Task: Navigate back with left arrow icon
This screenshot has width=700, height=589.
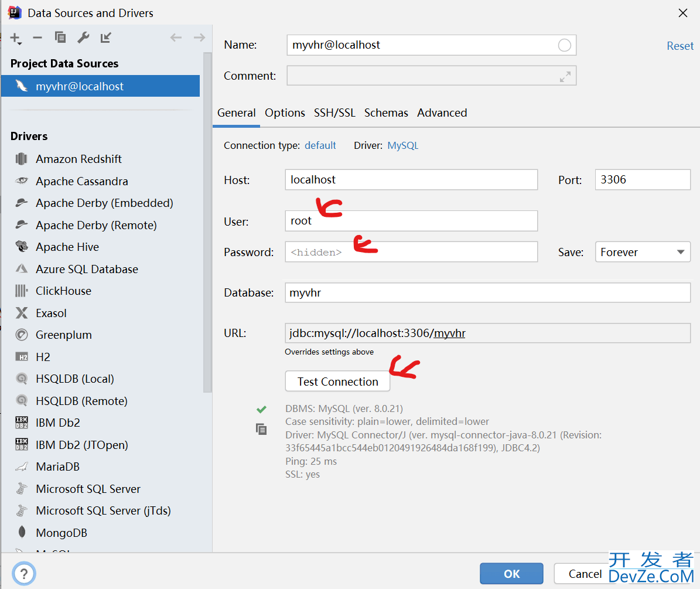Action: [176, 38]
